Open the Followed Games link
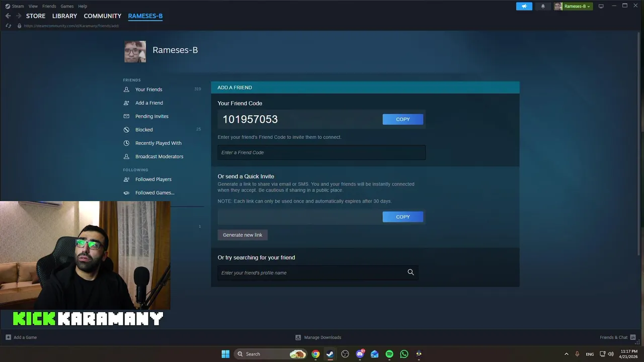Screen dimensions: 644x362 tap(155, 193)
